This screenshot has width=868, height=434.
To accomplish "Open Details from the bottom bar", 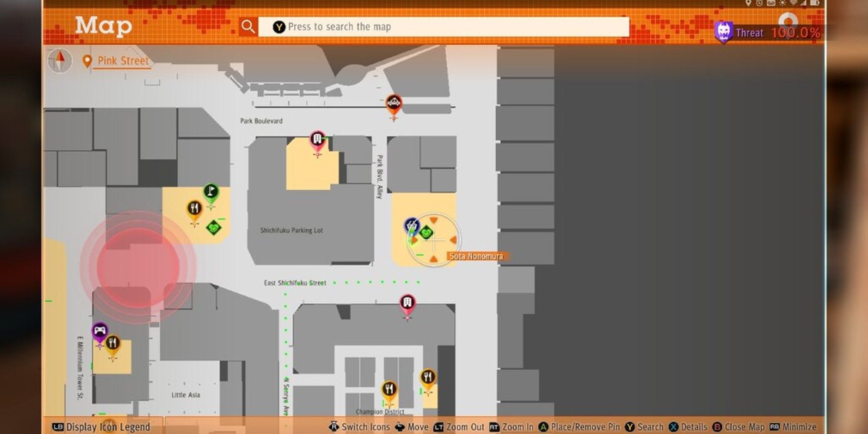I will tap(688, 427).
